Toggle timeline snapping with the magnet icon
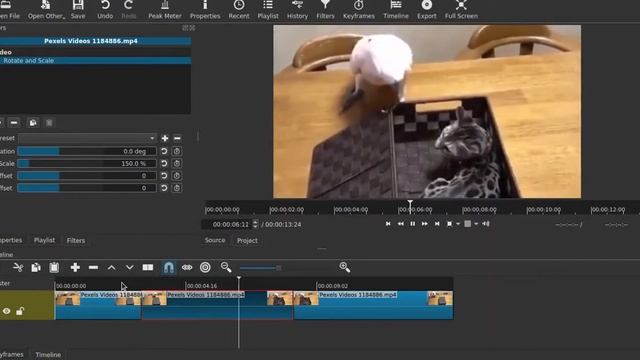Screen dimensions: 640x360 169,267
